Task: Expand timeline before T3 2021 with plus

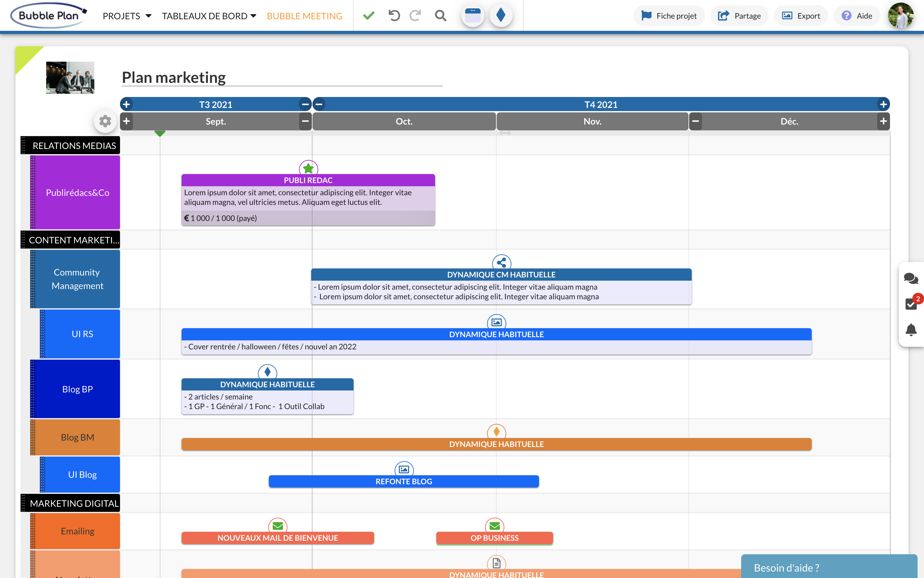Action: pyautogui.click(x=126, y=104)
